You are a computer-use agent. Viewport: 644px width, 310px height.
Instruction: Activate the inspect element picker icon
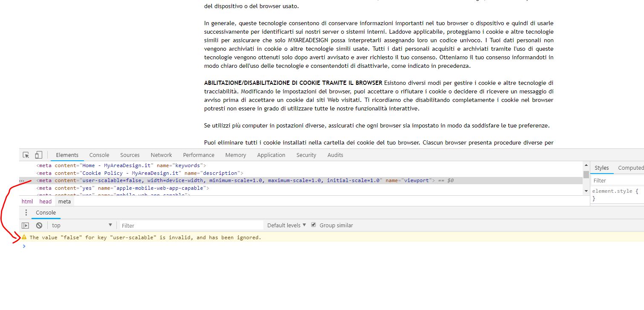coord(26,155)
